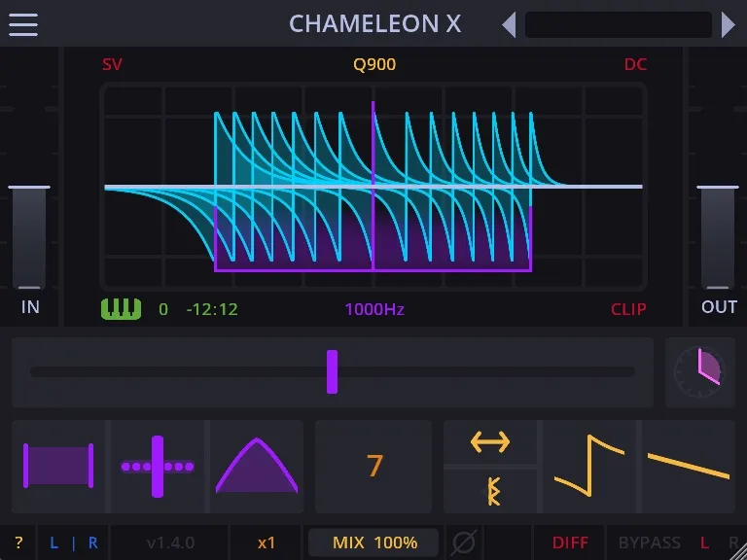Select the orange descending slope icon

(689, 467)
